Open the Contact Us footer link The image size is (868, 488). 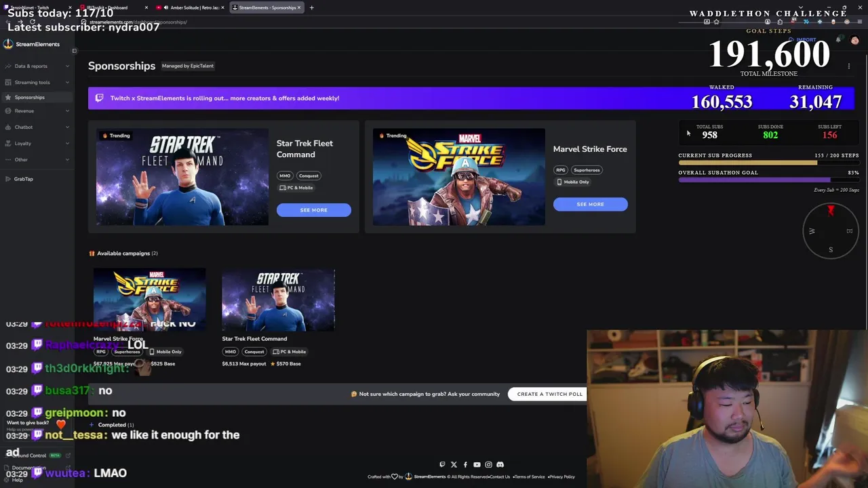click(500, 476)
